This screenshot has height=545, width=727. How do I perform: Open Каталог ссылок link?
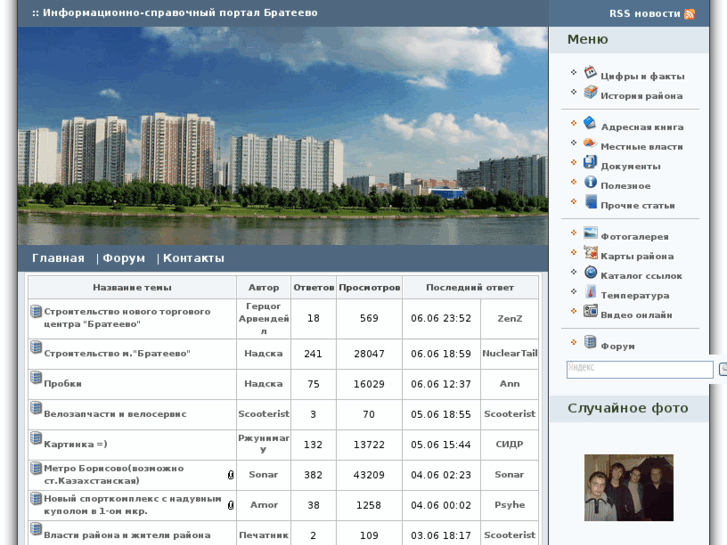641,276
